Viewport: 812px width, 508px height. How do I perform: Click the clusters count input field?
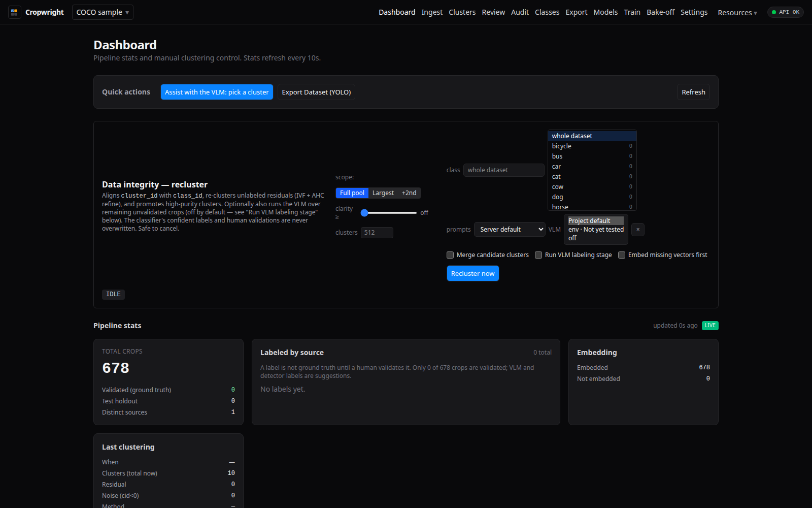[377, 233]
